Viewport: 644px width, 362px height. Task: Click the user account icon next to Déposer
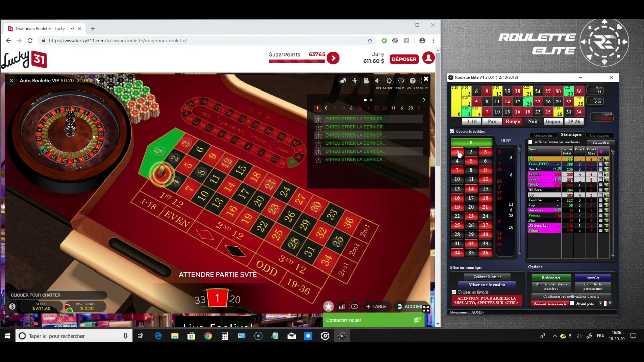[x=428, y=58]
